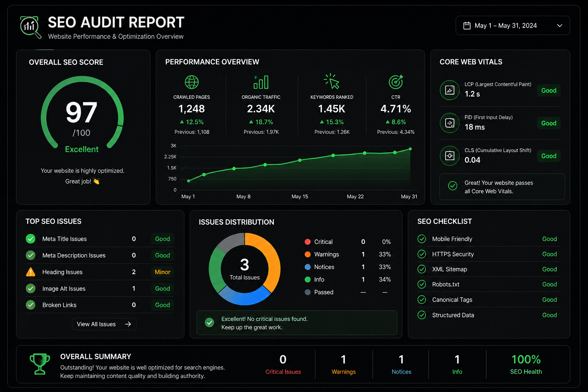Click the HTTPS Security checkmark
588x392 pixels.
click(x=422, y=254)
